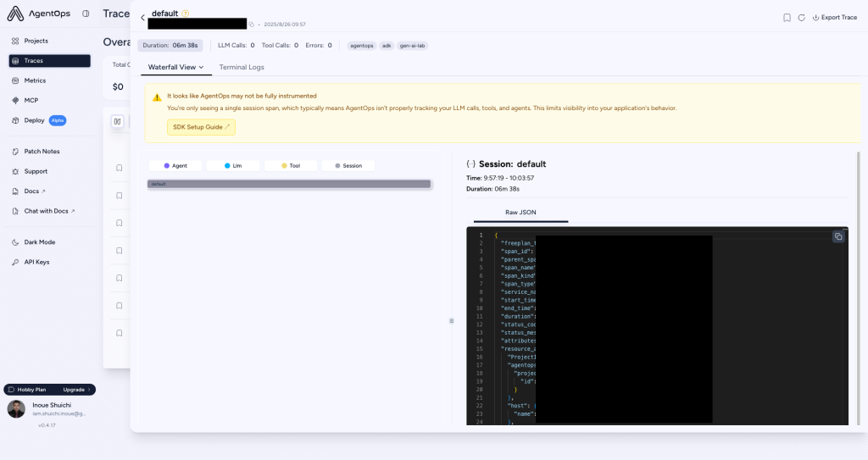The image size is (868, 460).
Task: Click the bookmark trace icon in header
Action: click(787, 17)
